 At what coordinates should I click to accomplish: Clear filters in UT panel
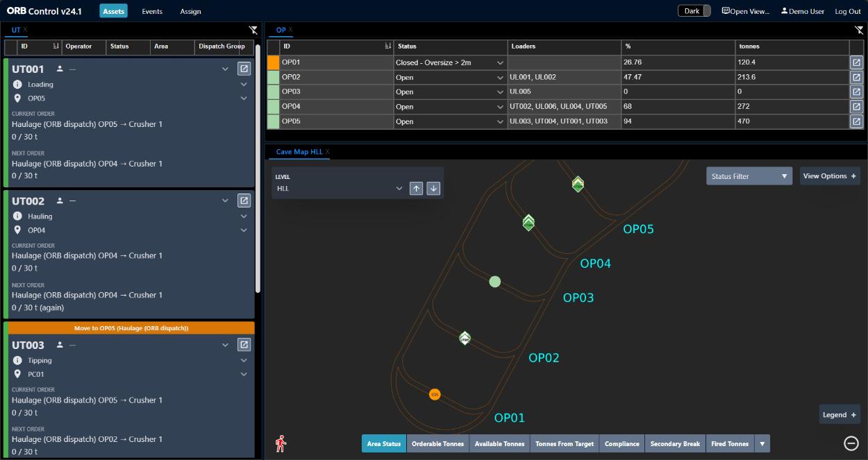point(253,31)
